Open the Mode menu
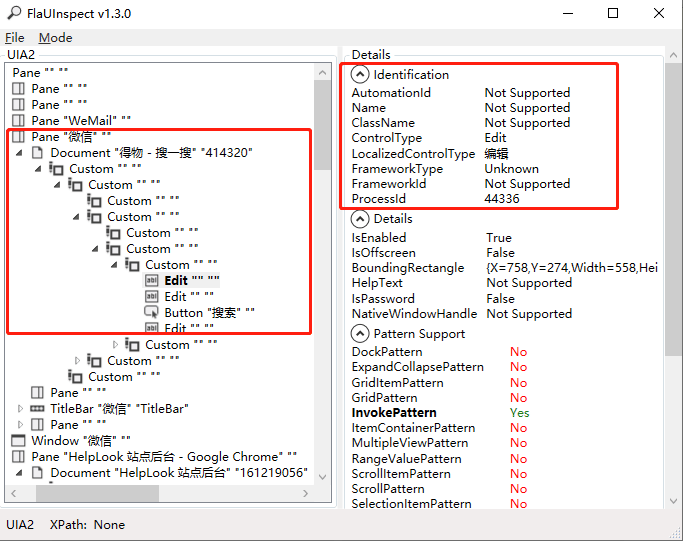This screenshot has height=541, width=683. pos(55,38)
